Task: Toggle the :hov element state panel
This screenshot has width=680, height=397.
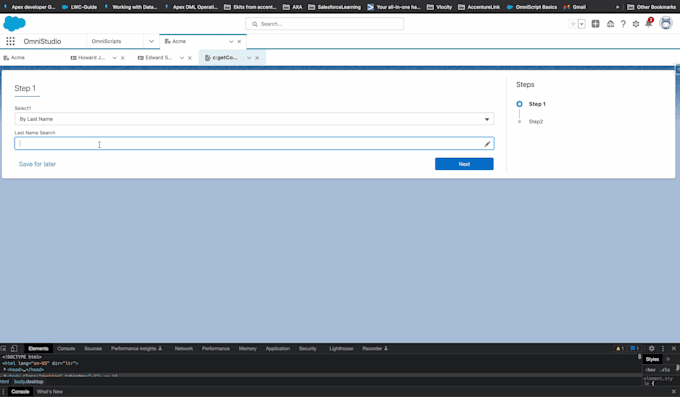Action: click(x=650, y=370)
